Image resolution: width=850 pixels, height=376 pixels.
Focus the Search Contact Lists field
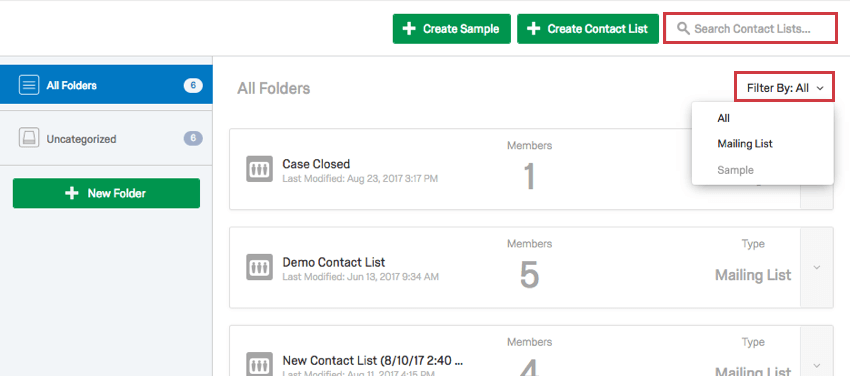click(x=751, y=28)
